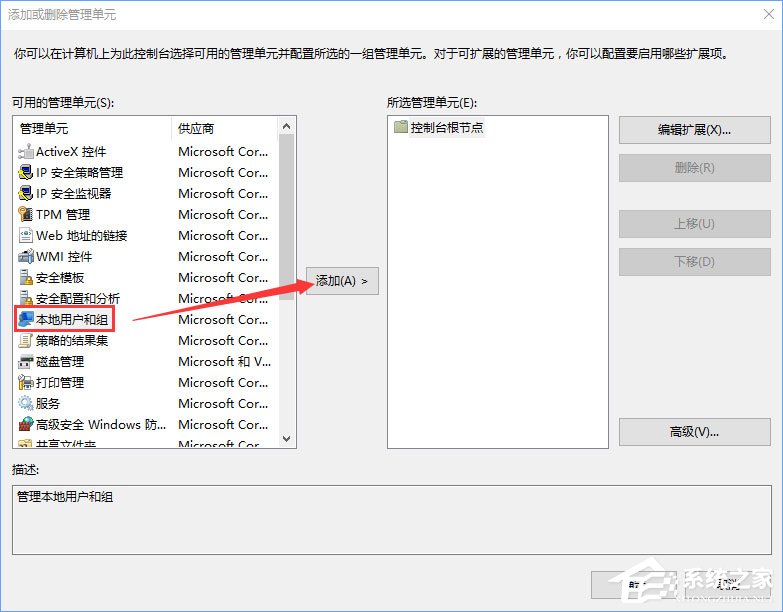Select 策略的结果集 entry

(x=72, y=340)
